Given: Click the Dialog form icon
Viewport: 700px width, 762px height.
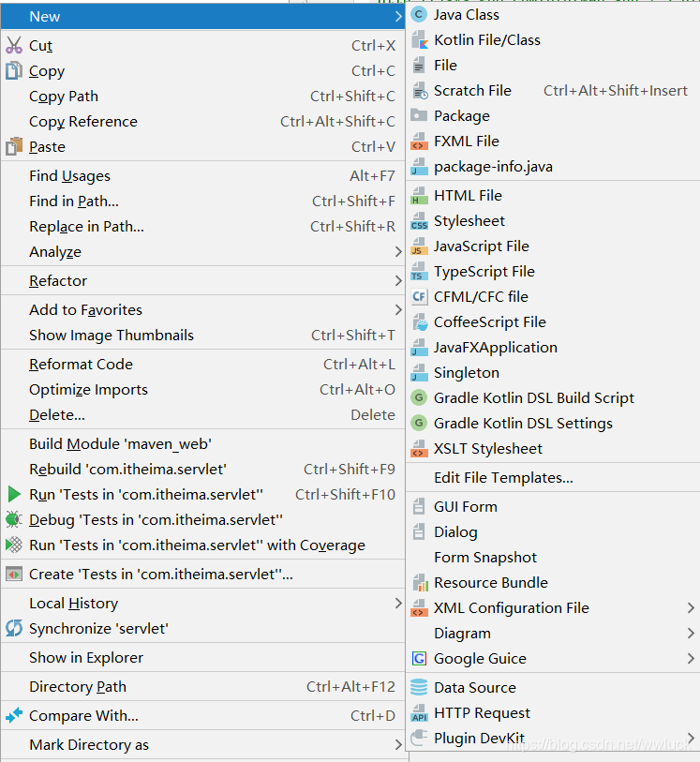Looking at the screenshot, I should [419, 531].
